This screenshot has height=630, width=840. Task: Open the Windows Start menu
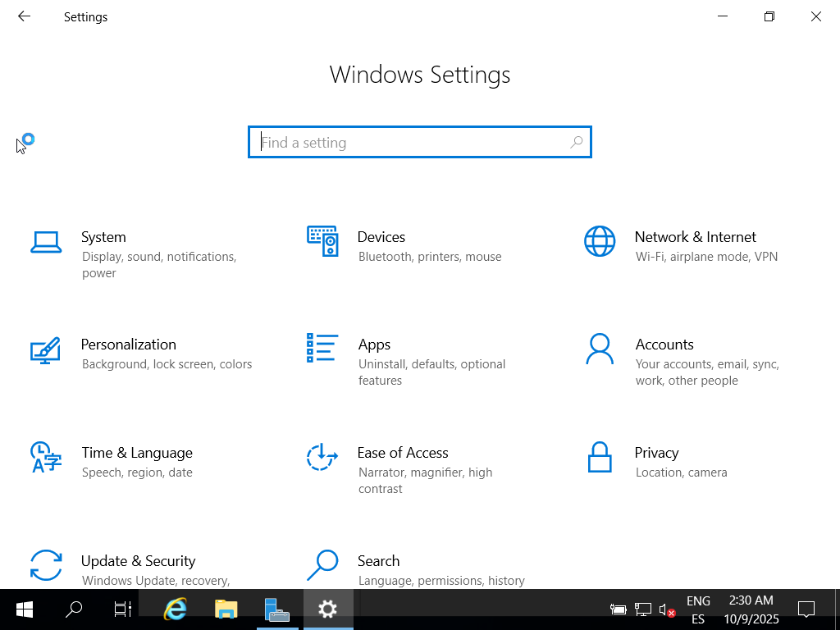pos(25,609)
